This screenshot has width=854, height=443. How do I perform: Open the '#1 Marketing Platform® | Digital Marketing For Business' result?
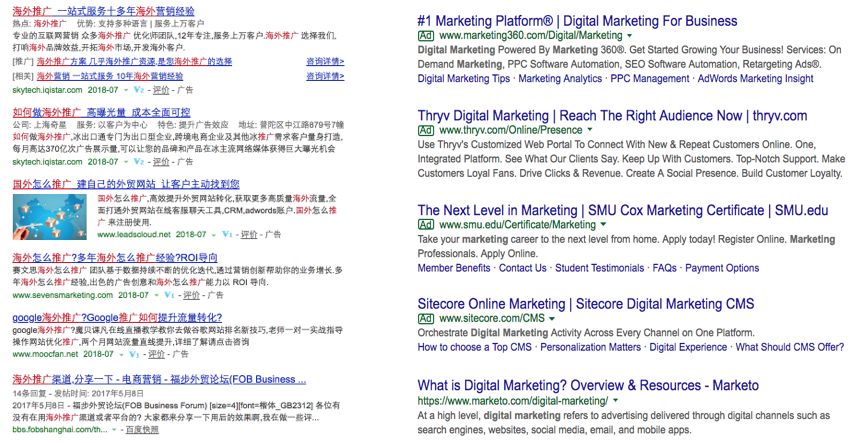coord(577,21)
